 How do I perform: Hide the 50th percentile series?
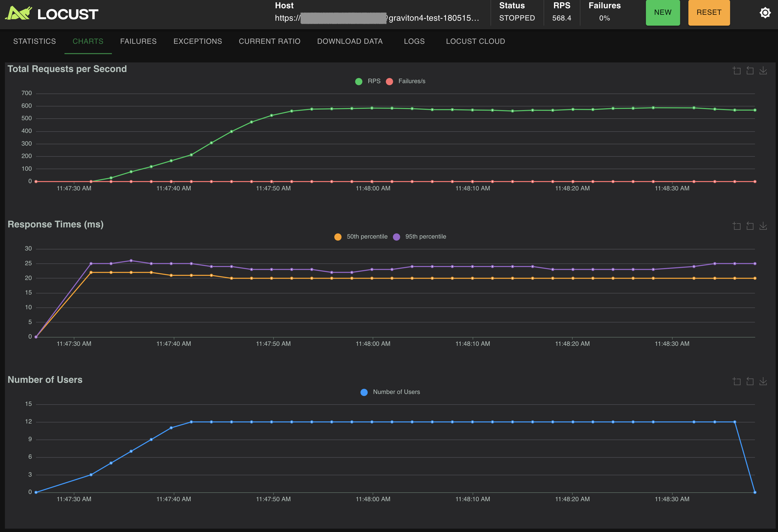[361, 236]
